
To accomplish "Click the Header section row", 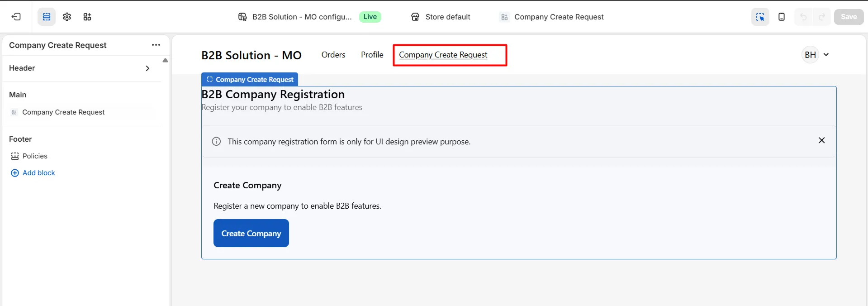I will pyautogui.click(x=81, y=68).
